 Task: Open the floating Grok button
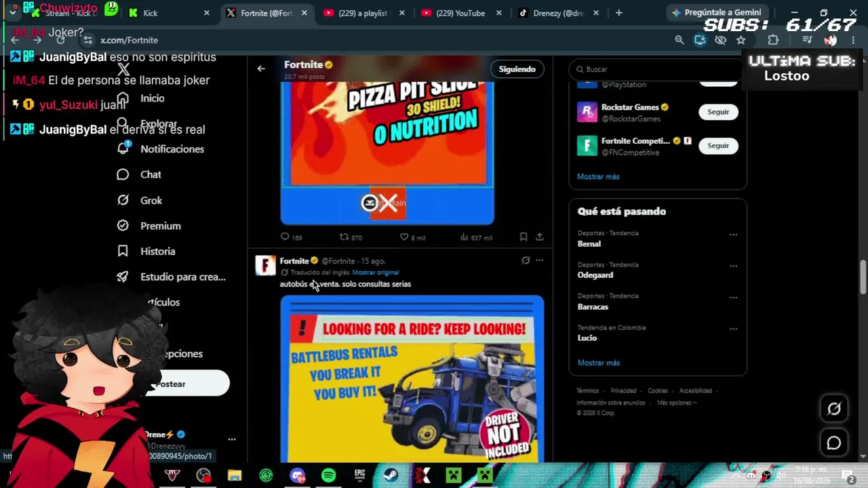[x=833, y=409]
